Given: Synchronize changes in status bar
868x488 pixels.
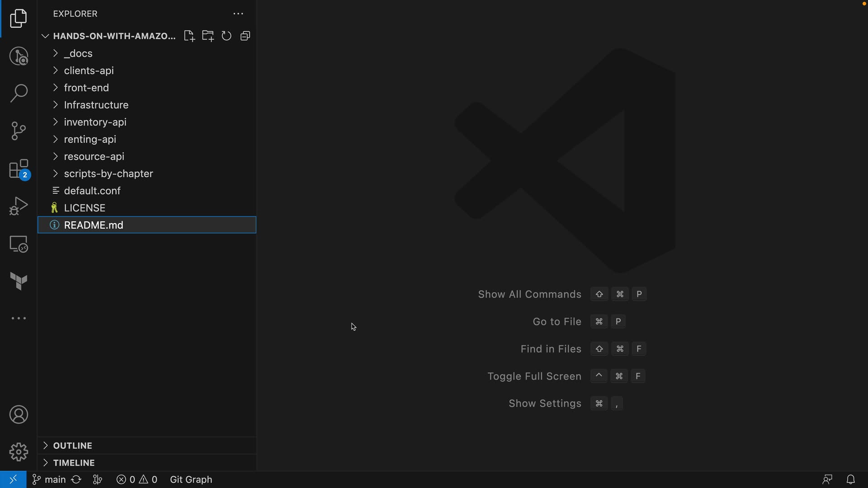Looking at the screenshot, I should click(76, 479).
